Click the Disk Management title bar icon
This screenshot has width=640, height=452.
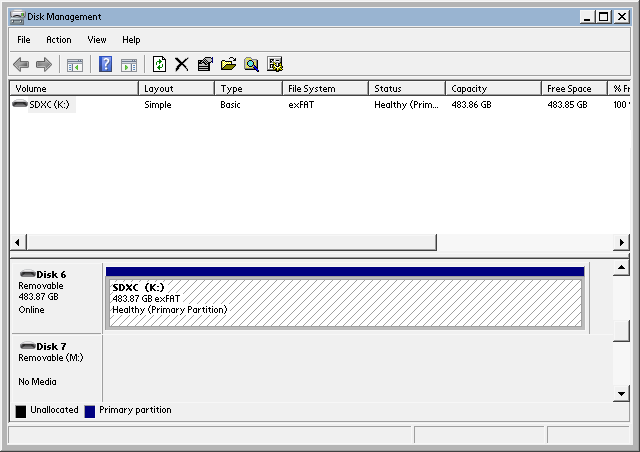tap(17, 17)
